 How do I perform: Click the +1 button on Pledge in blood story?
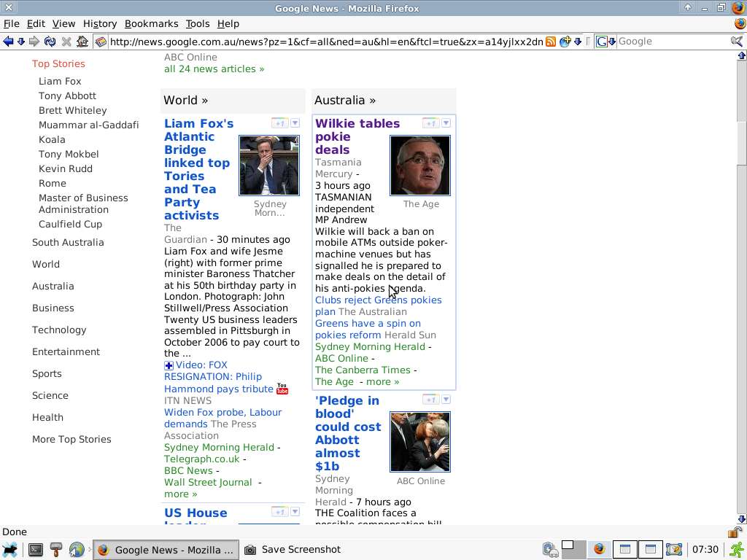coord(430,400)
